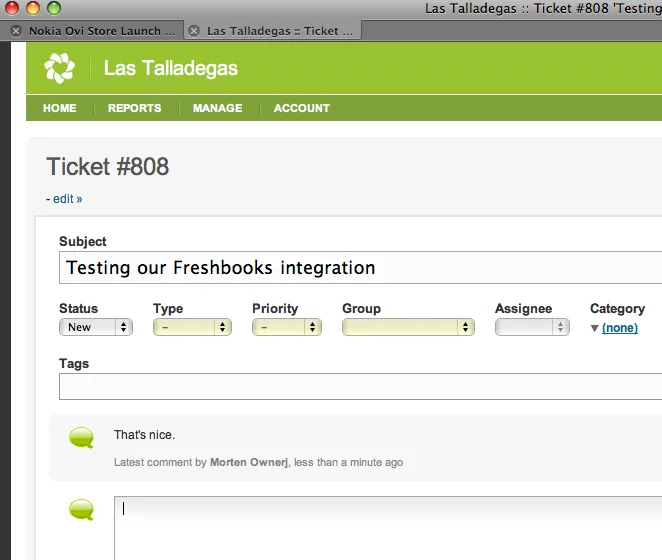Viewport: 662px width, 560px height.
Task: Click the green zoom window button
Action: pos(52,8)
